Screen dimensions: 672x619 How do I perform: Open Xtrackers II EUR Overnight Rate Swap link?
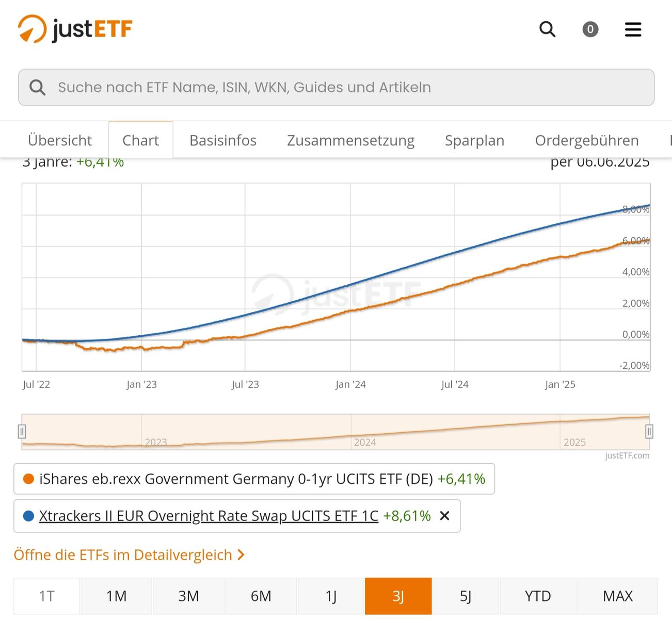[209, 516]
